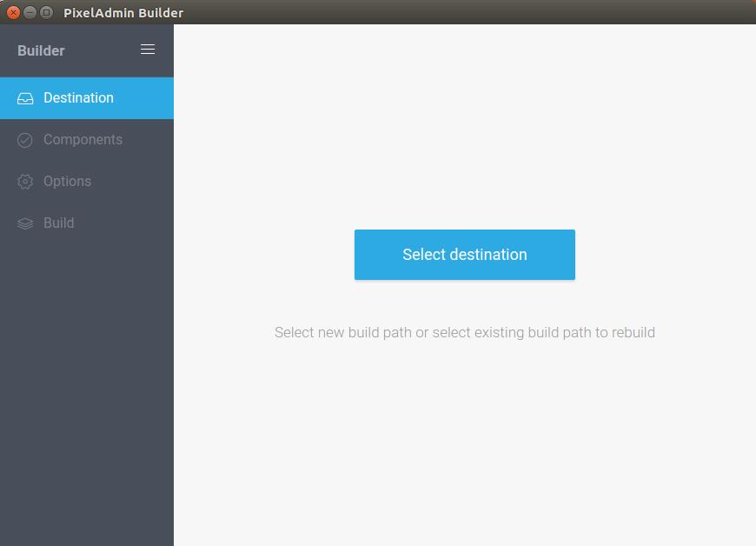Open the Destination sidebar label

(x=78, y=98)
